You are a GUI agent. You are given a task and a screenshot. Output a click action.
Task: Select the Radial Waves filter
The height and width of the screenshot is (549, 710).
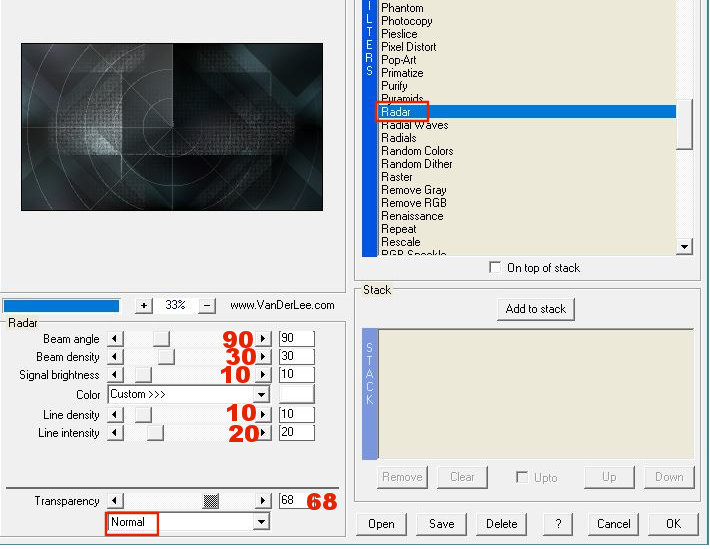click(414, 125)
